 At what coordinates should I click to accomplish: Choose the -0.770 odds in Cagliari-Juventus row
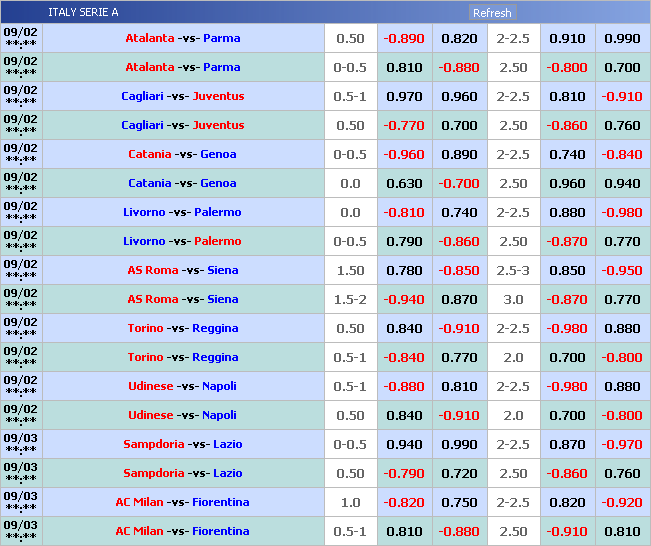[404, 126]
